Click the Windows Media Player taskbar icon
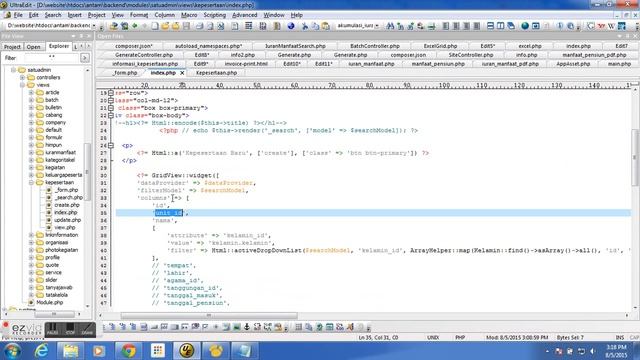This screenshot has width=640, height=360. (99, 351)
